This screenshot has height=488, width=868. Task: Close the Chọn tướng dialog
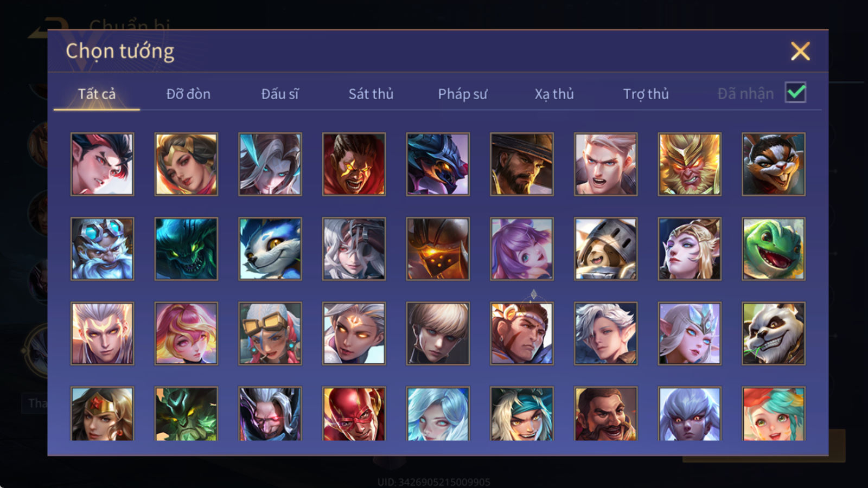pos(800,52)
